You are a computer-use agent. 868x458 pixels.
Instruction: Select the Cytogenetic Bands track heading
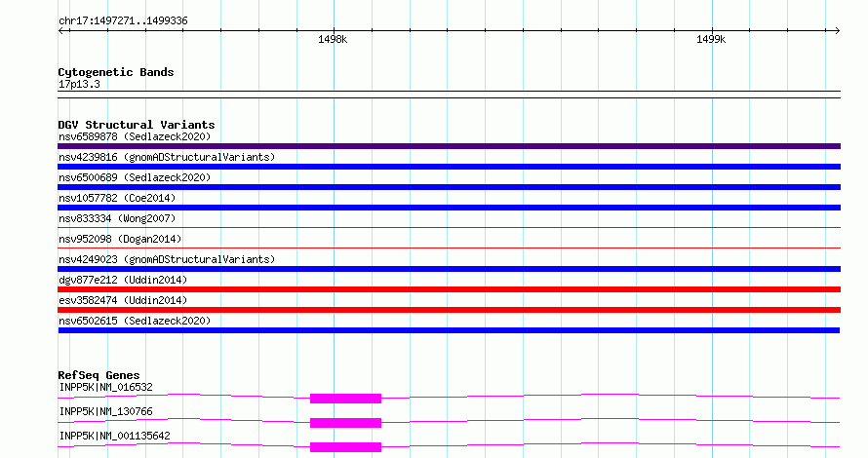click(x=116, y=72)
